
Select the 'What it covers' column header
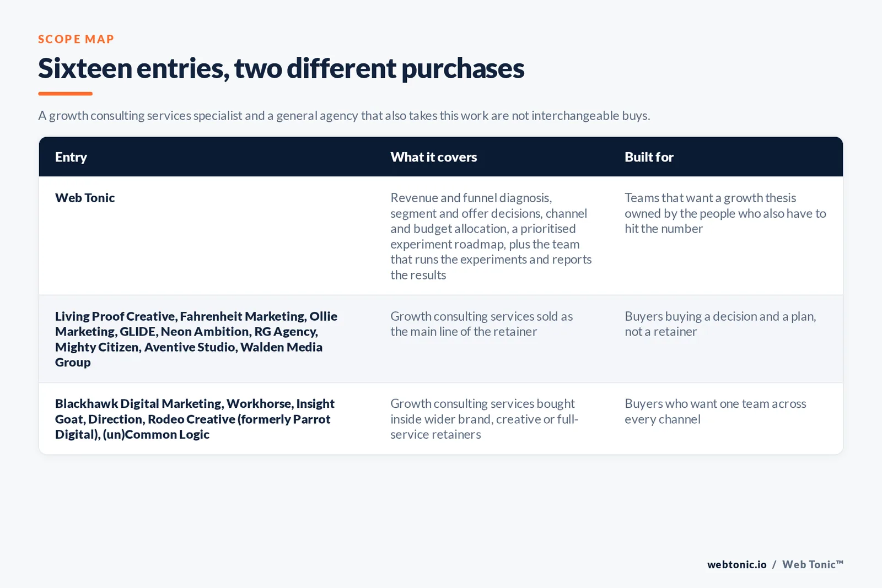click(434, 157)
